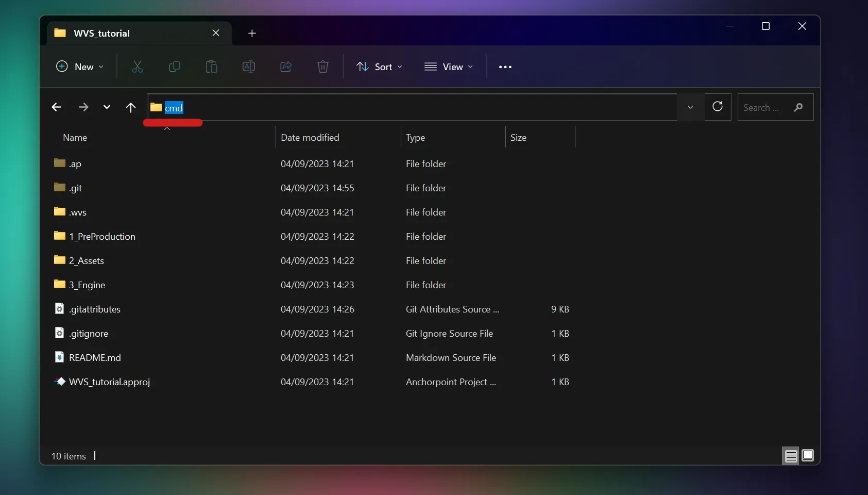The image size is (868, 495).
Task: Sort by Size column header
Action: point(518,138)
